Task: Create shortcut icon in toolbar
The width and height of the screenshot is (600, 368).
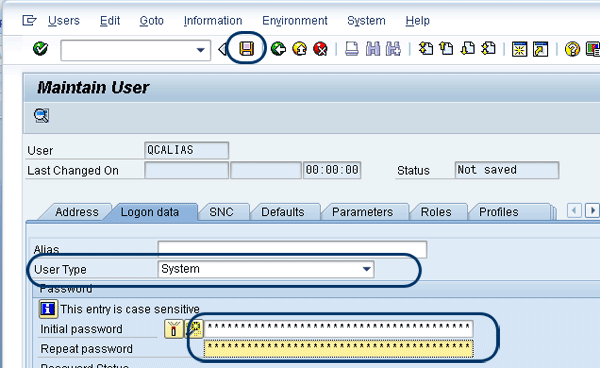Action: point(540,49)
